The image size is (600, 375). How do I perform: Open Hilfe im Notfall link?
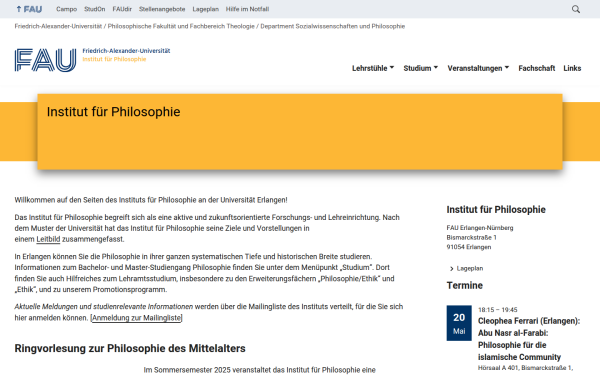(x=247, y=9)
